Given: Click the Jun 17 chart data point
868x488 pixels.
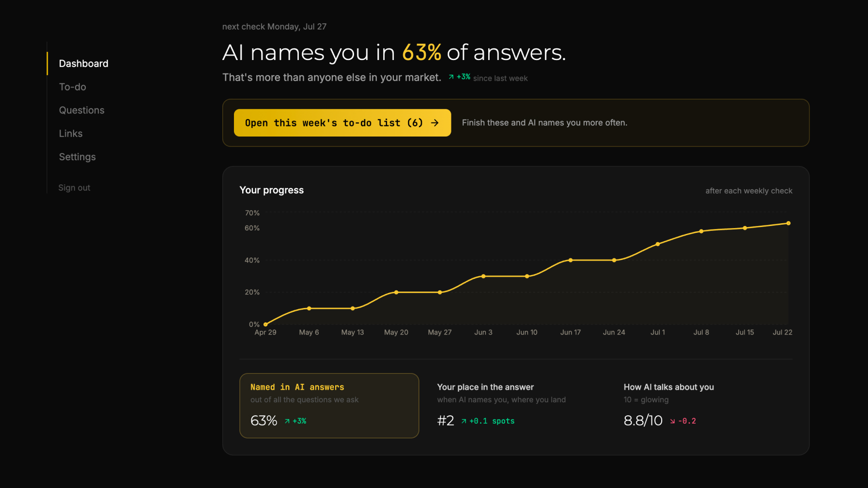Looking at the screenshot, I should click(x=571, y=260).
